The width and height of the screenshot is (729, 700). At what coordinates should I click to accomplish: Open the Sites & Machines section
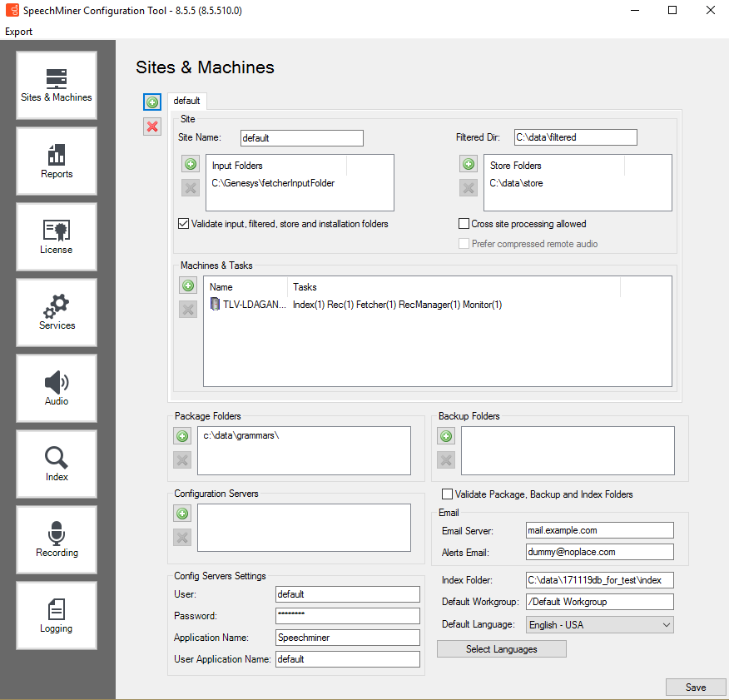[57, 85]
